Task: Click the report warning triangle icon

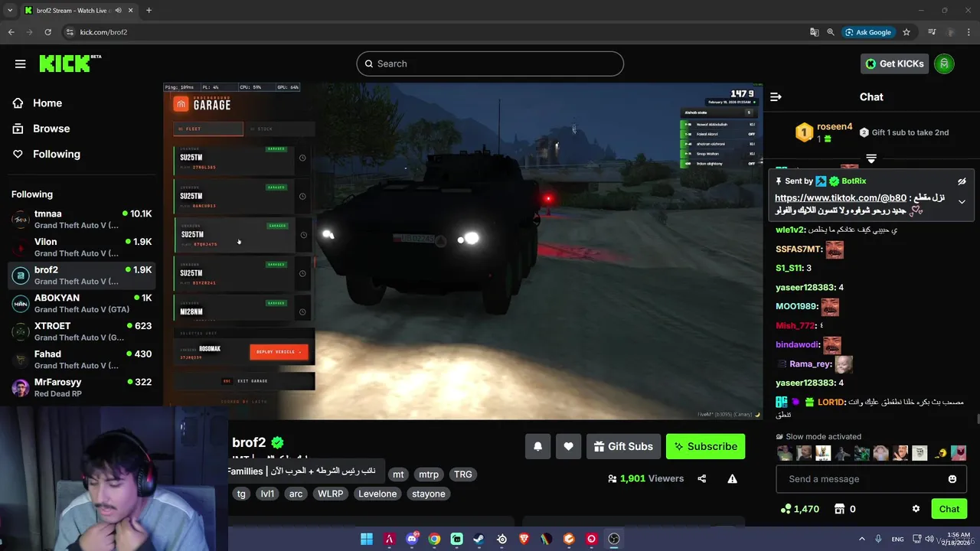Action: [732, 479]
